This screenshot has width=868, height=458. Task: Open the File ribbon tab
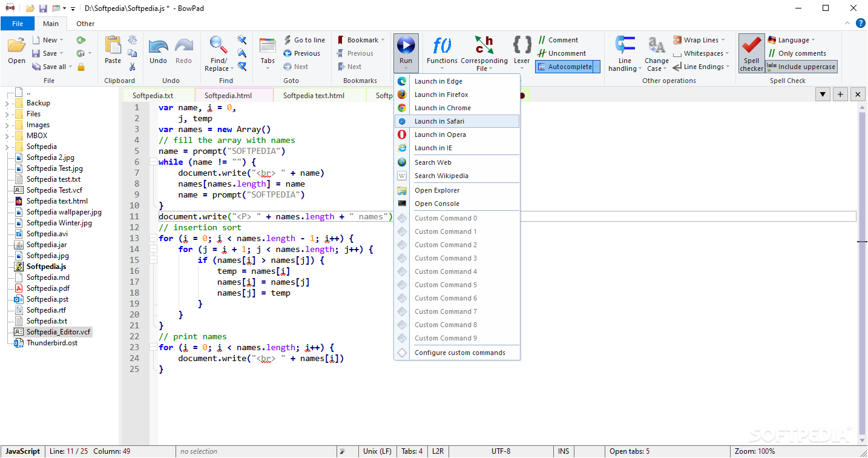(x=18, y=24)
